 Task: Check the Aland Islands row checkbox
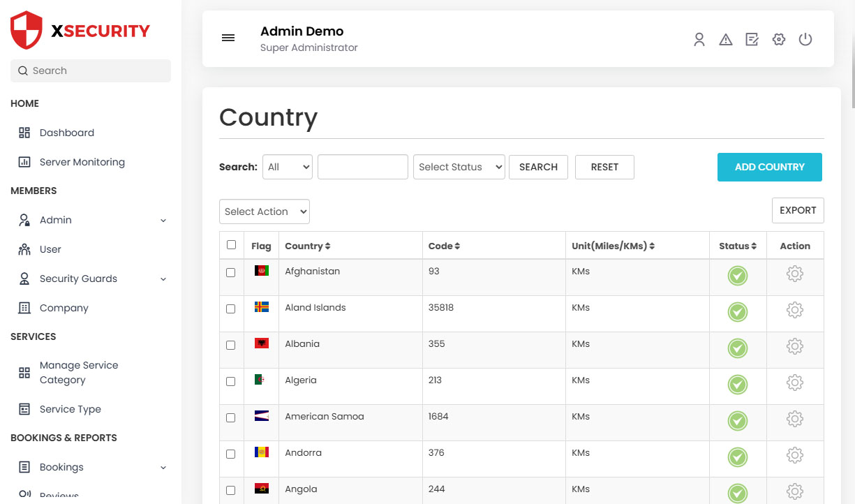point(231,309)
